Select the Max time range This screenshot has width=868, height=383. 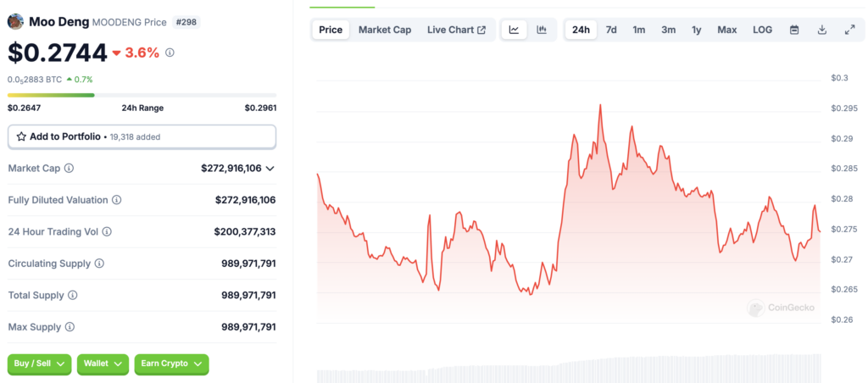(x=726, y=30)
